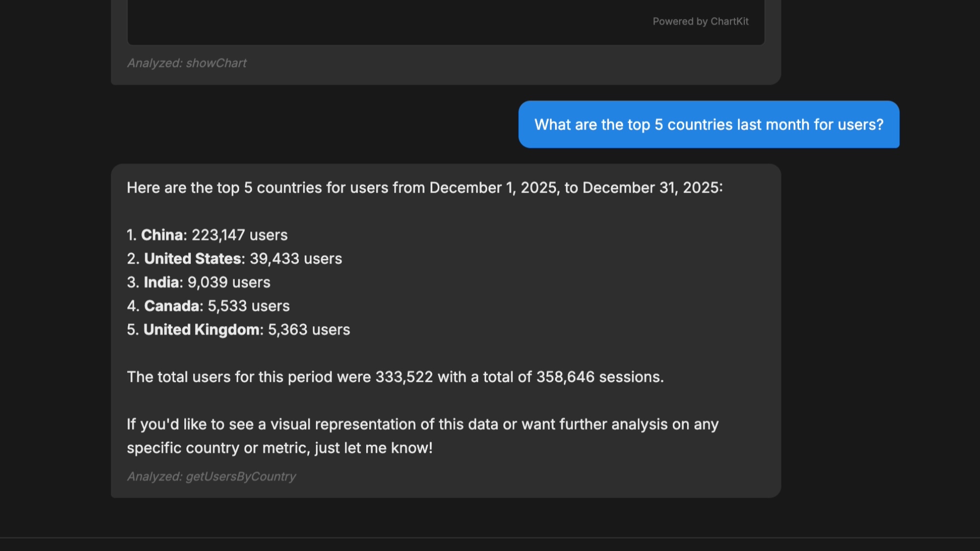Viewport: 980px width, 551px height.
Task: Select "India" in the country ranking
Action: pos(162,282)
